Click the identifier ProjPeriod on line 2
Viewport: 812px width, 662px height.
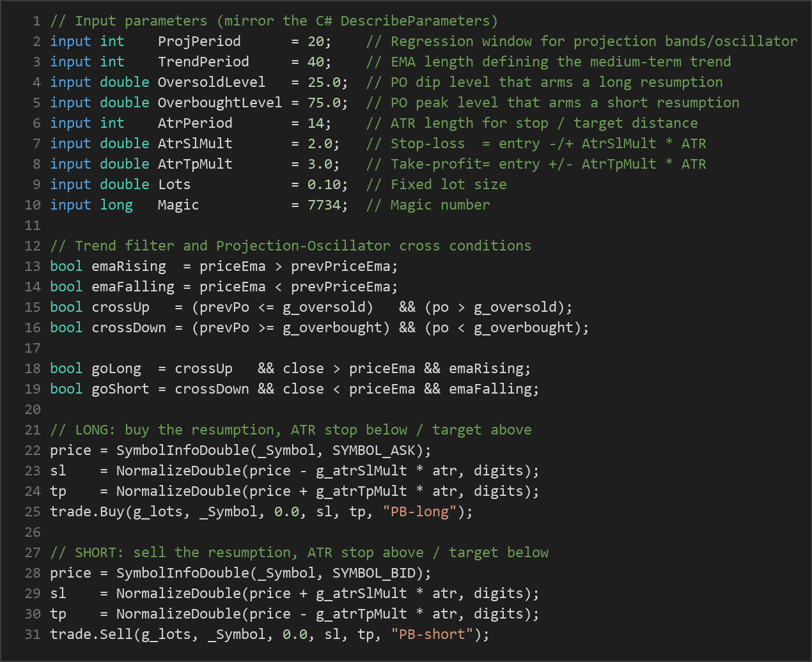pos(199,42)
